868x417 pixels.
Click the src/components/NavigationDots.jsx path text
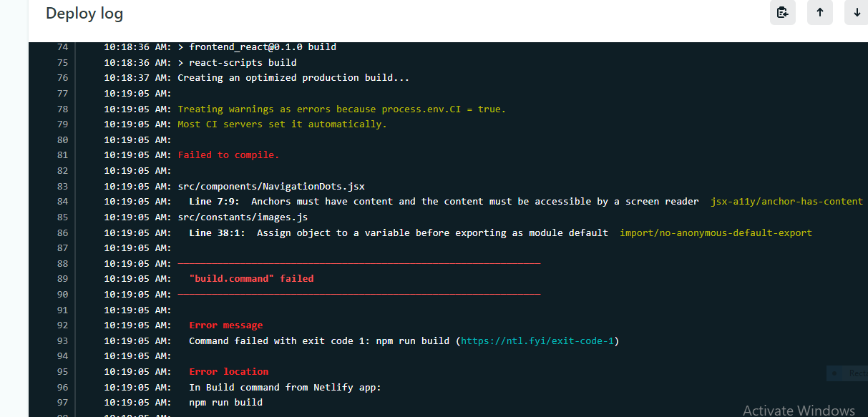(270, 186)
